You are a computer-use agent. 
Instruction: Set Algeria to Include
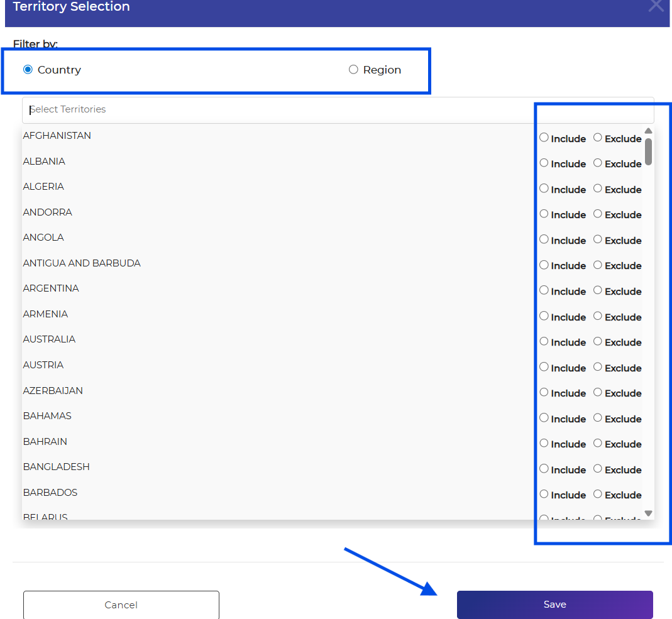(544, 189)
